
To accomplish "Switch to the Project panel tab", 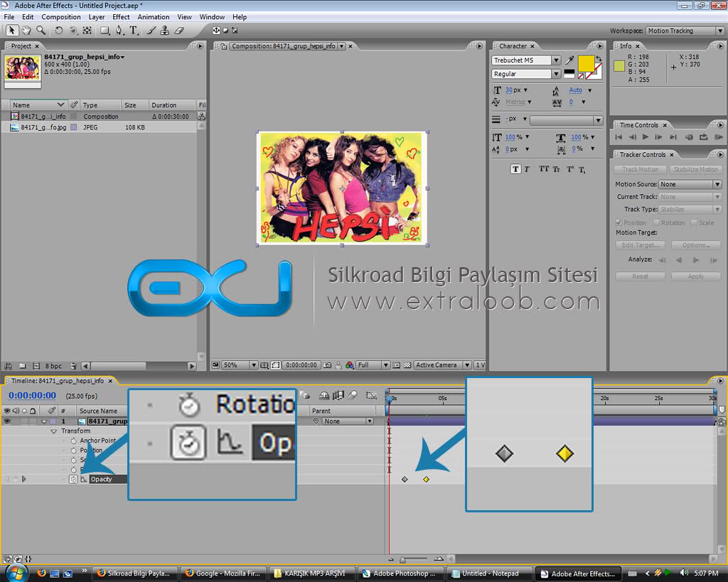I will click(21, 46).
